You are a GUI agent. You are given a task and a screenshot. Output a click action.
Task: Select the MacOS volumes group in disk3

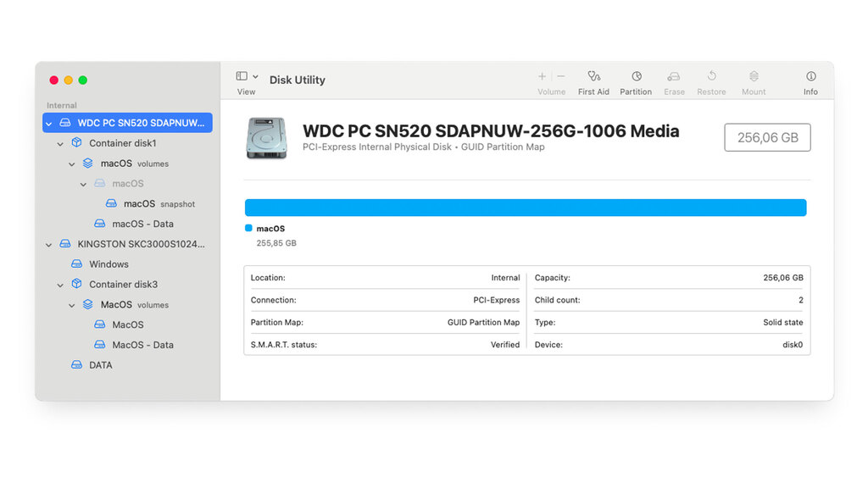(x=127, y=304)
